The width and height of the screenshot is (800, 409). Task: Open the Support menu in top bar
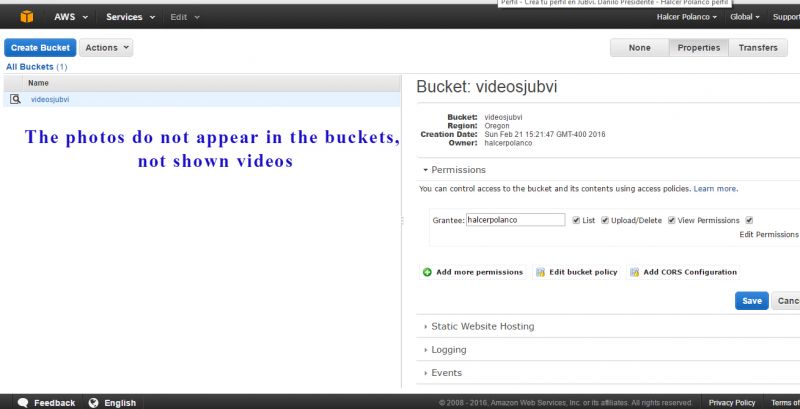[x=786, y=17]
